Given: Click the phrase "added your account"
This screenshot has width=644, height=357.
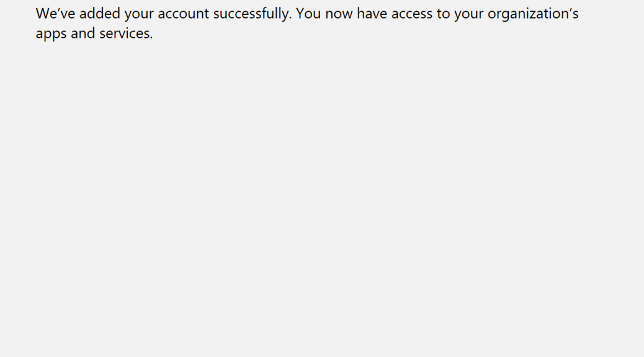Looking at the screenshot, I should click(x=144, y=14).
